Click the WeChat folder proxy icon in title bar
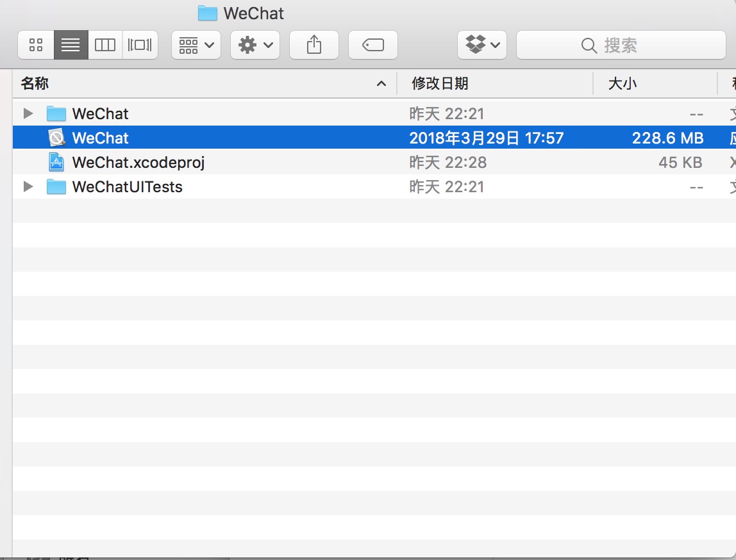Image resolution: width=736 pixels, height=560 pixels. tap(208, 13)
